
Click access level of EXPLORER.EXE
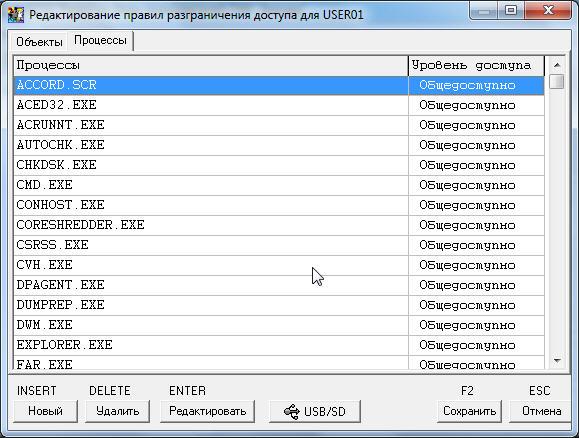476,345
